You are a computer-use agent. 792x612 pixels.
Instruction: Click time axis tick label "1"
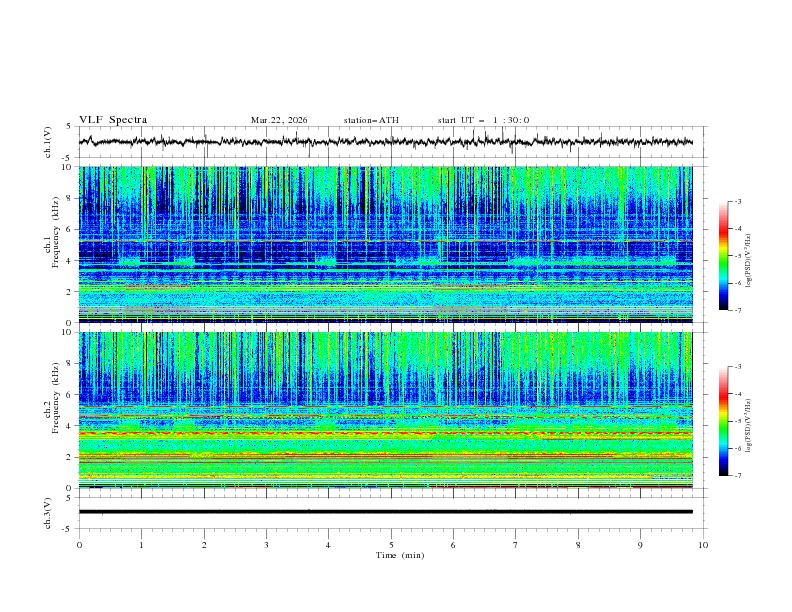pos(141,545)
